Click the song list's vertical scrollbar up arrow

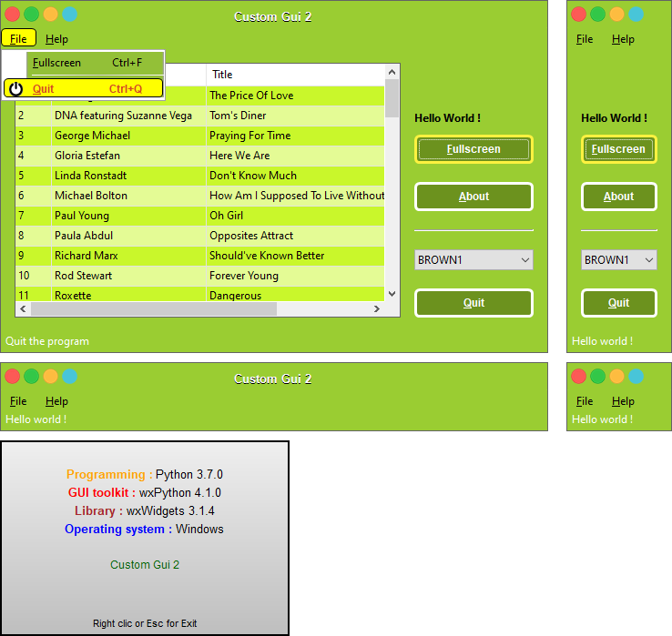tap(392, 71)
